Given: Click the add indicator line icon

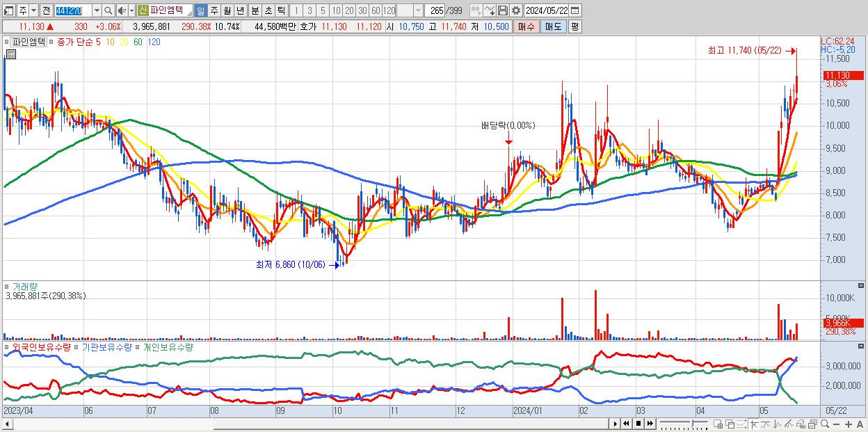Looking at the screenshot, I should 490,10.
